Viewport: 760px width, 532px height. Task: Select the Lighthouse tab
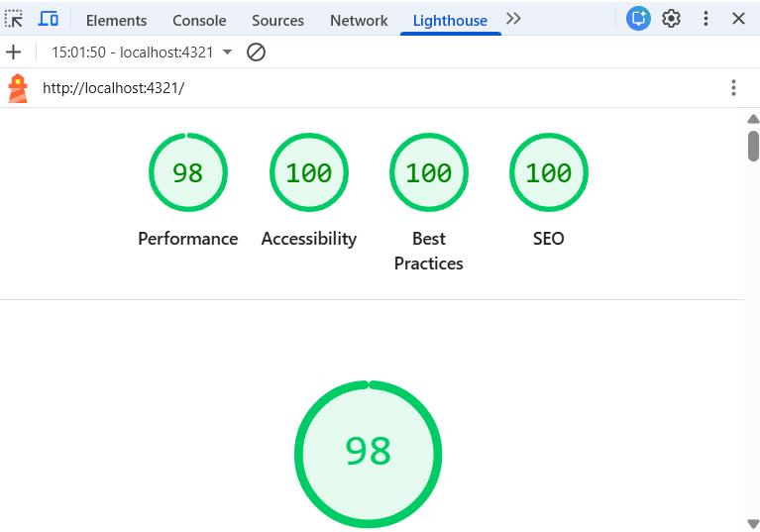coord(450,21)
